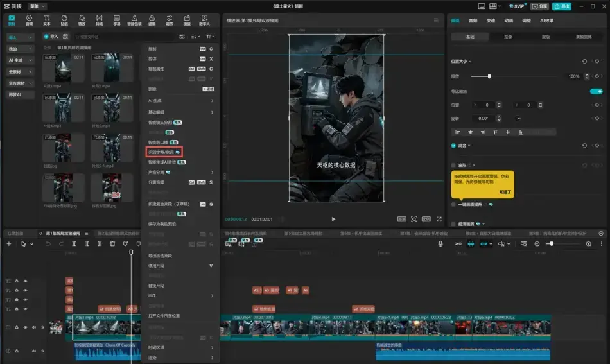Click the player panel hamburger menu icon
610x364 pixels.
(x=436, y=21)
